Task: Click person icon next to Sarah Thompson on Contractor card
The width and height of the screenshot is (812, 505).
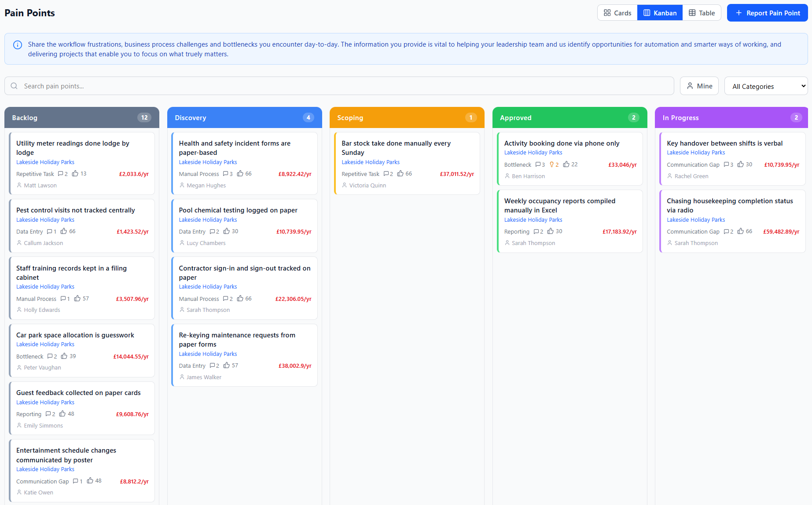Action: (x=182, y=310)
